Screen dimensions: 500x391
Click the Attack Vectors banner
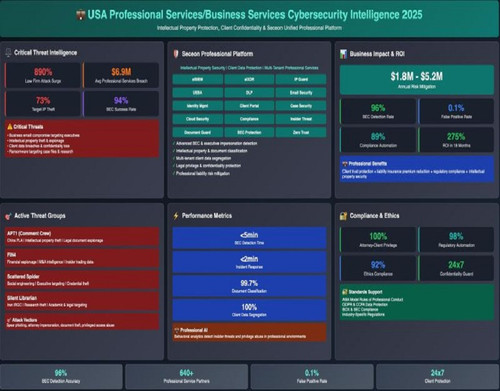[82, 322]
